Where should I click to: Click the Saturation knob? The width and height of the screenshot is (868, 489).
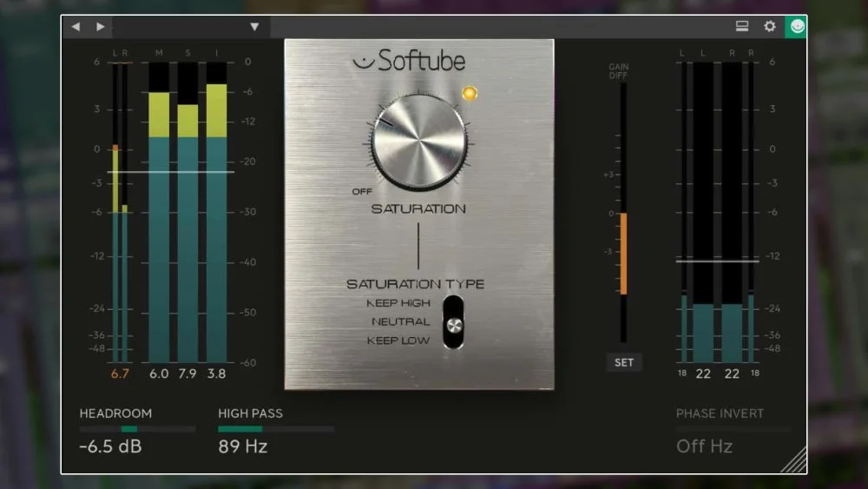(419, 142)
